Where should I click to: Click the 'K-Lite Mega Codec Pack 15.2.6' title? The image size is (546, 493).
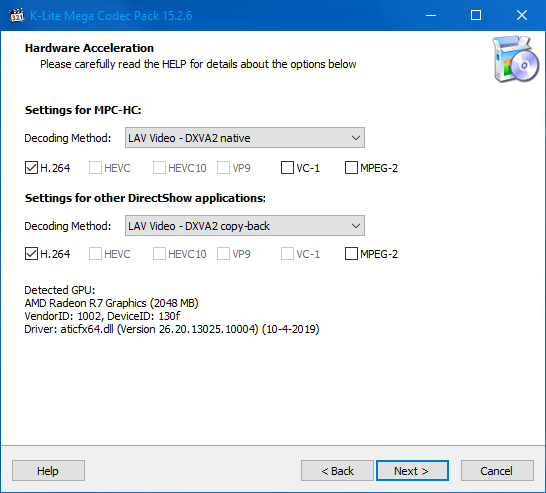(x=111, y=16)
